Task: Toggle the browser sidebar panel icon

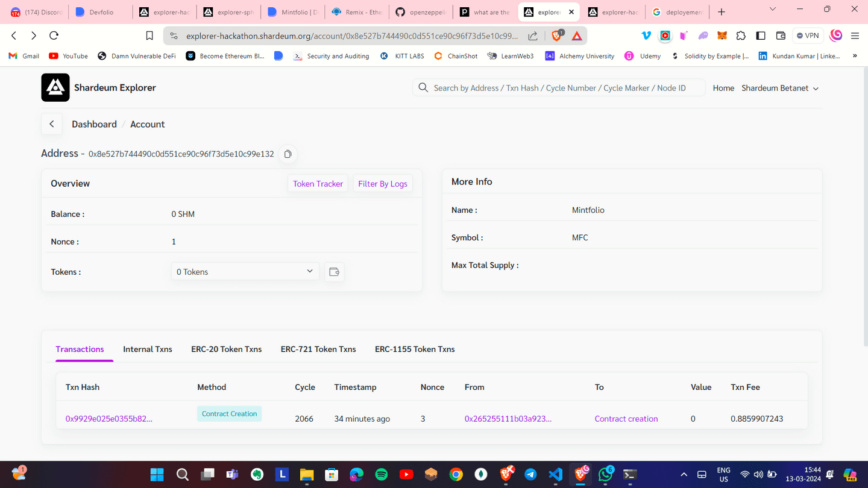Action: tap(761, 36)
